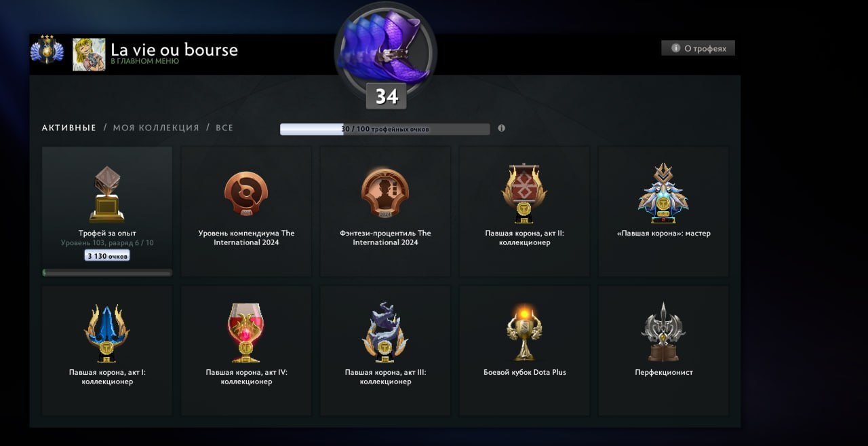Click the trophy points progress bar
Image resolution: width=868 pixels, height=446 pixels.
coord(385,129)
